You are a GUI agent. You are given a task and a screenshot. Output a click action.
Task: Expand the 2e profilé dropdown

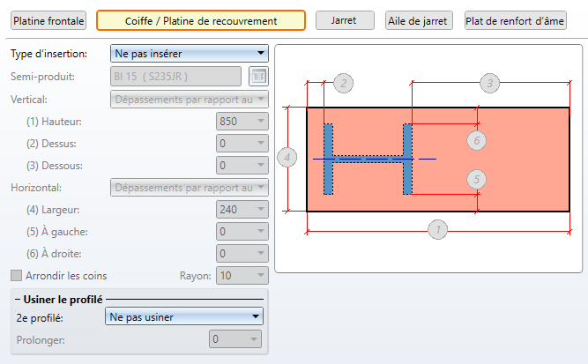(182, 317)
